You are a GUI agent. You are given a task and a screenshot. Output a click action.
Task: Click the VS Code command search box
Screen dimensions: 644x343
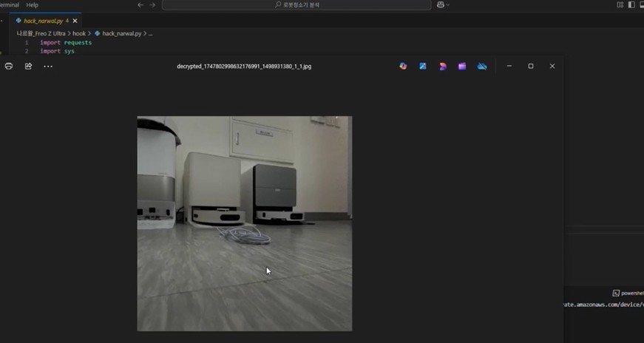[x=296, y=4]
